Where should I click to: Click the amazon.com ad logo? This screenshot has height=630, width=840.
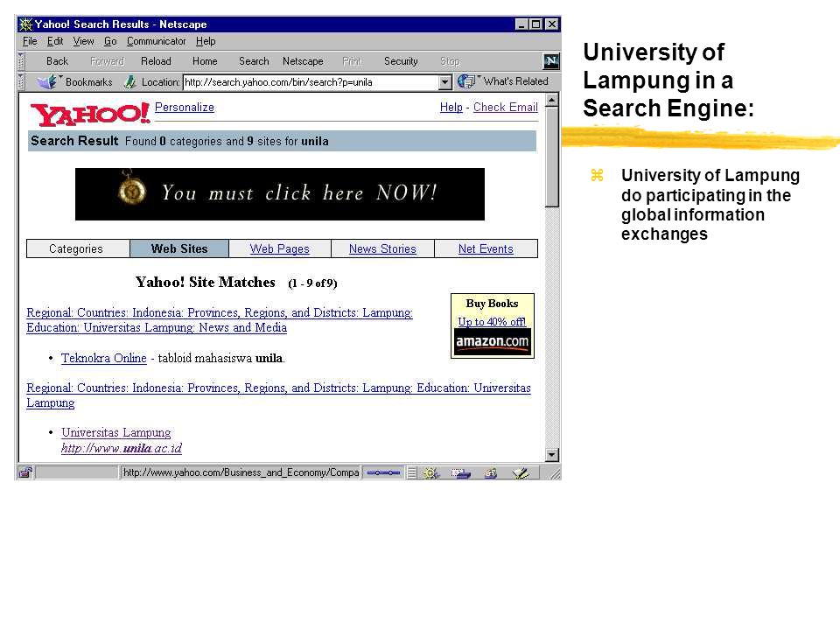coord(493,342)
